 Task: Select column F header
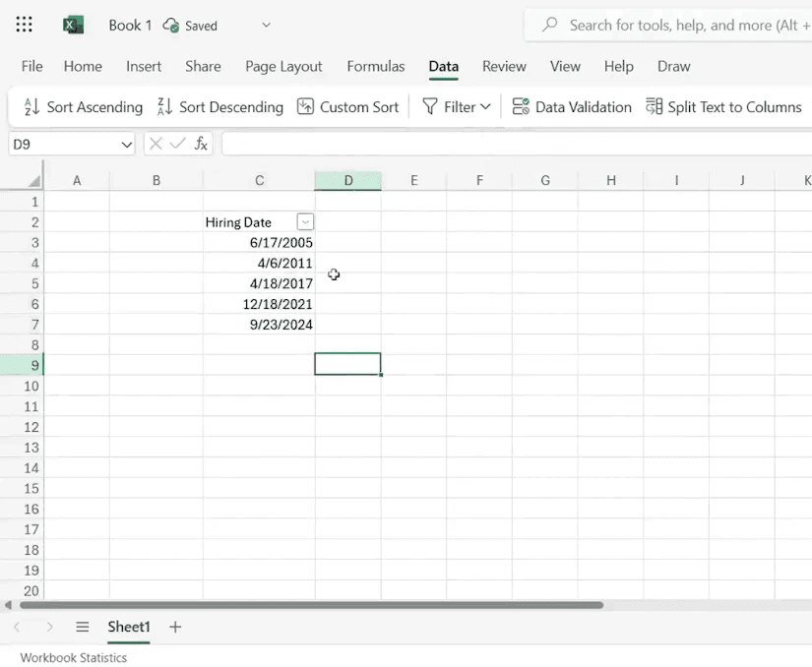click(479, 181)
